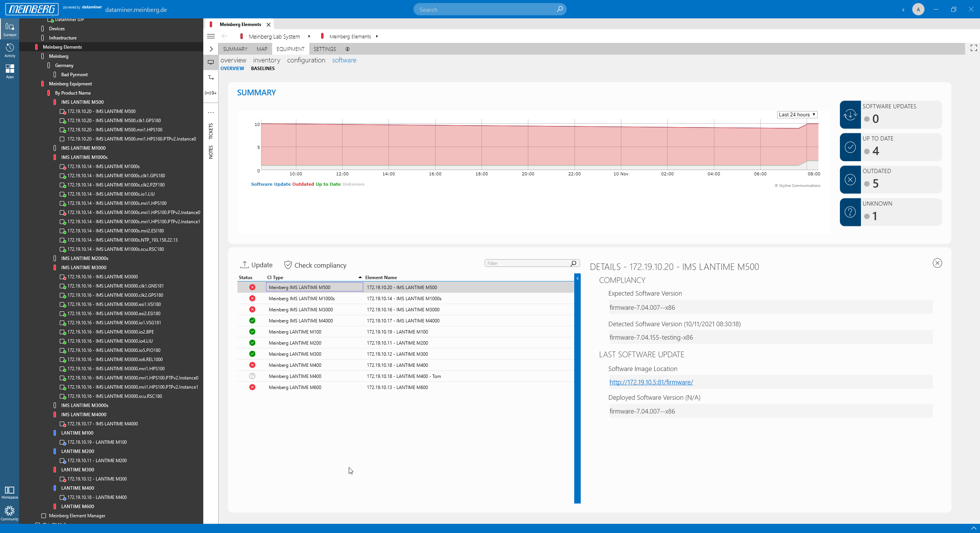Viewport: 980px width, 533px height.
Task: Click the expected firmware-7.04.007--x86 value
Action: pyautogui.click(x=771, y=307)
